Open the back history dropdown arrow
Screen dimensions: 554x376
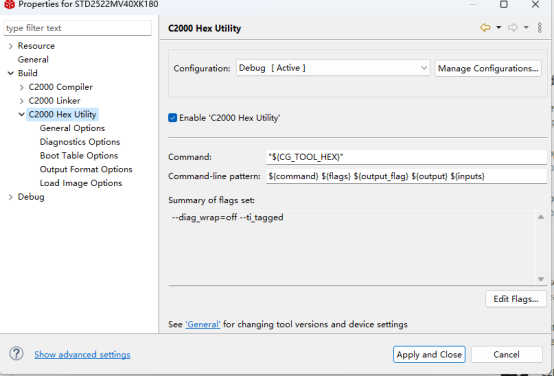coord(499,28)
